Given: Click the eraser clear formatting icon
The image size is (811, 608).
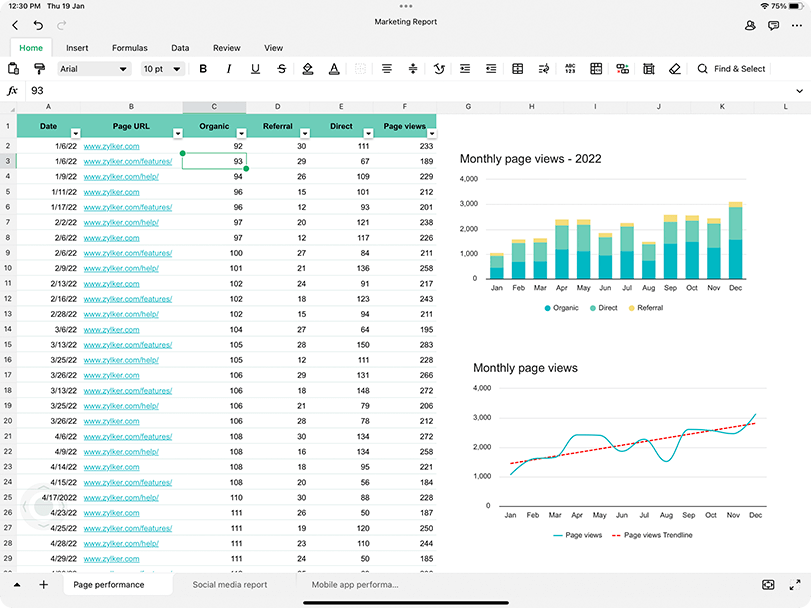Looking at the screenshot, I should tap(674, 69).
